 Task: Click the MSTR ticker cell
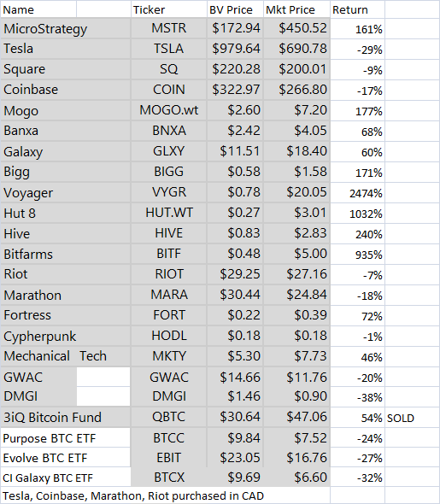click(168, 28)
